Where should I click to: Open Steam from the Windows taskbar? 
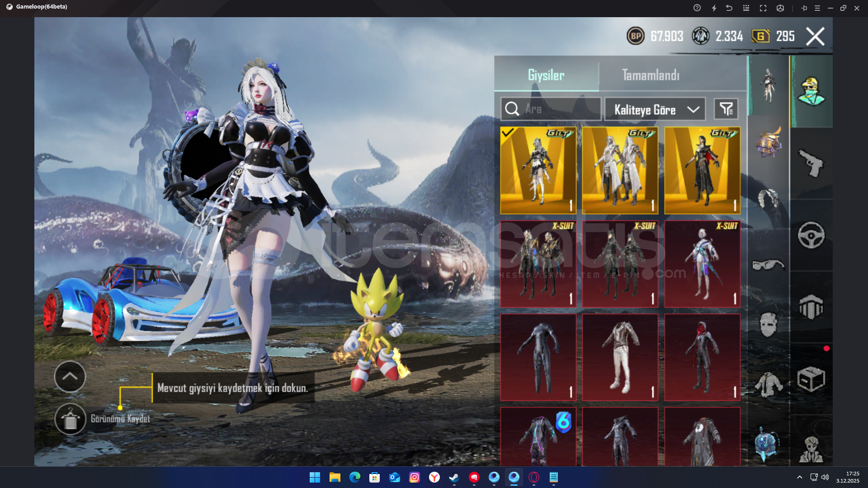point(454,477)
